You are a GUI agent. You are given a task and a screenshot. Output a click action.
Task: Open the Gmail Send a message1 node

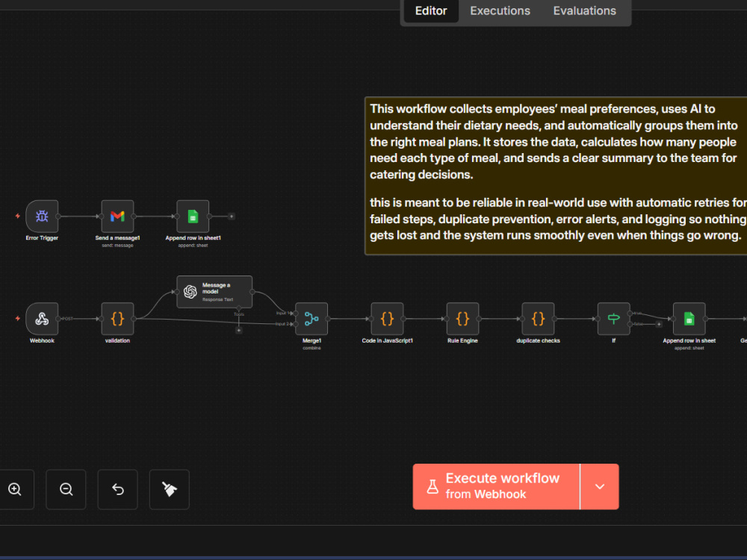117,217
